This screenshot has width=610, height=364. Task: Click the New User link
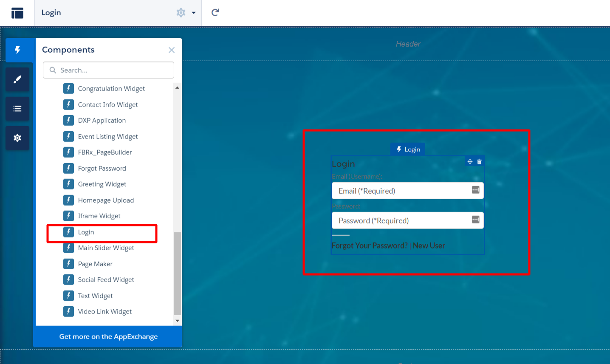coord(429,245)
